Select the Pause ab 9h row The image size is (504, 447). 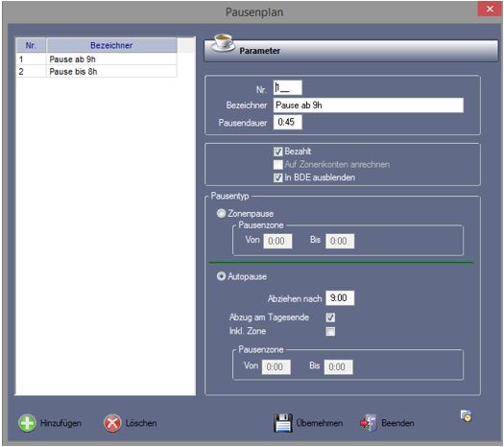(96, 59)
